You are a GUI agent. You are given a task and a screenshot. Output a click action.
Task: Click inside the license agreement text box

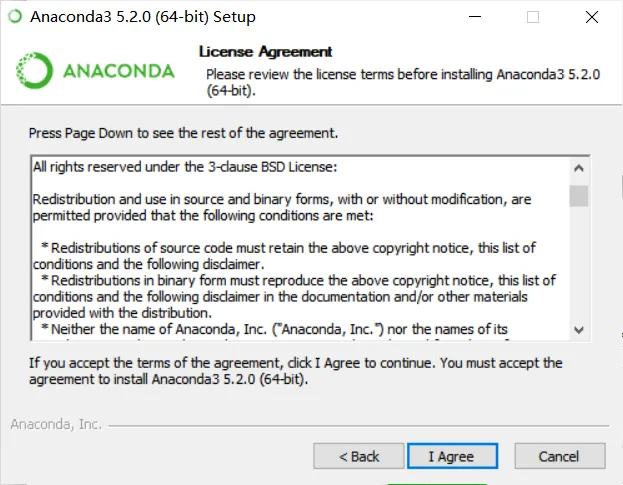coord(300,249)
